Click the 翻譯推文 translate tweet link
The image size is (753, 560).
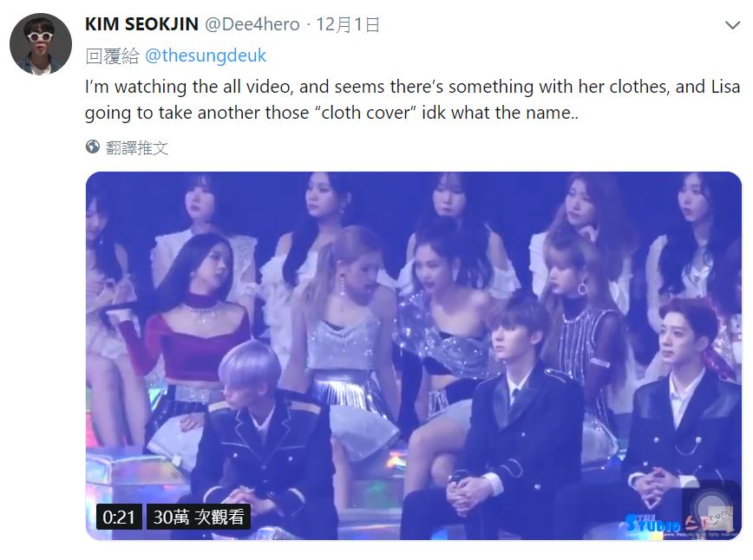(137, 147)
